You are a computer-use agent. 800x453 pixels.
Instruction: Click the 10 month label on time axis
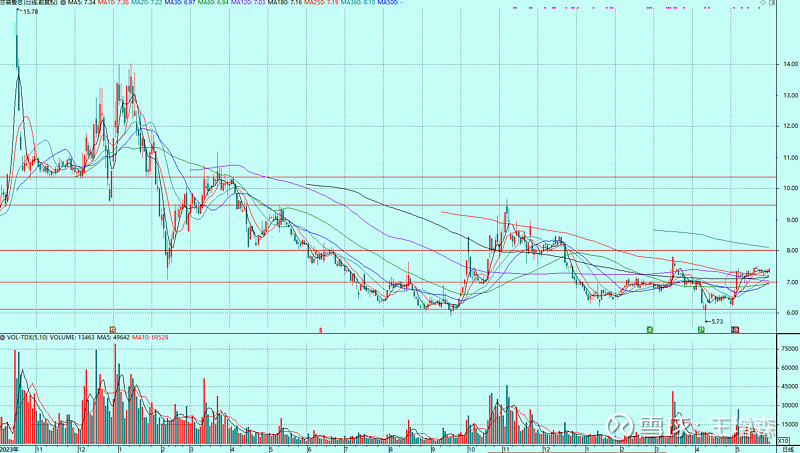click(x=471, y=449)
